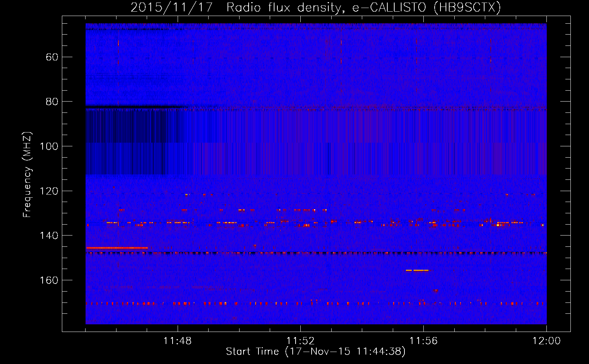The image size is (589, 364).
Task: Click the plot title with the 2015/11/17 date
Action: tap(316, 7)
